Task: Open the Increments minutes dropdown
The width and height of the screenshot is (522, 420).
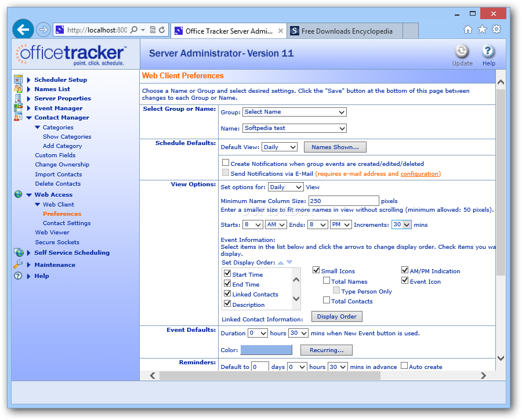Action: (401, 225)
